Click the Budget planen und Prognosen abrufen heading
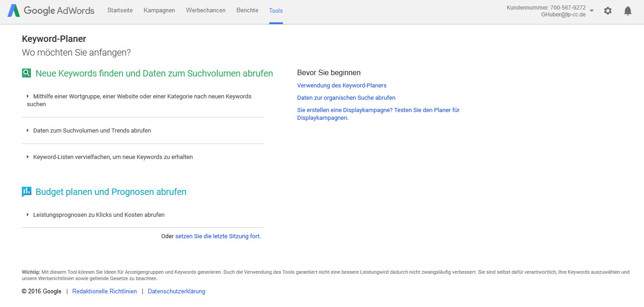 coord(111,192)
